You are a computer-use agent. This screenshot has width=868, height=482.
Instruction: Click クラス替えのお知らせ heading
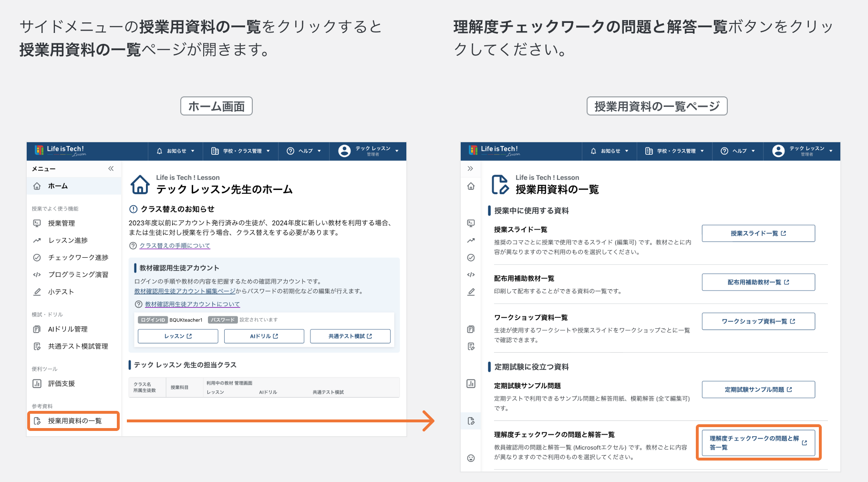pos(177,209)
